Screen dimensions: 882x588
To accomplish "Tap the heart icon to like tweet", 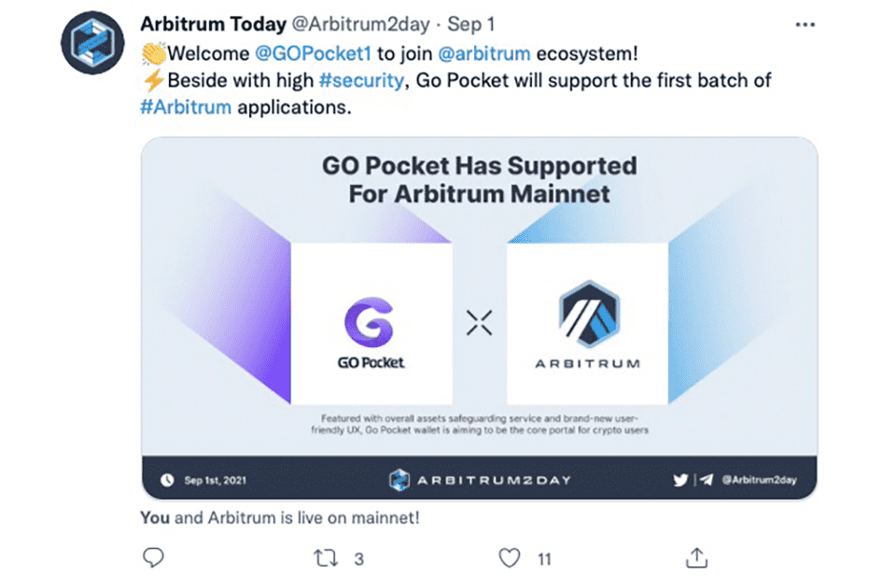I will coord(509,557).
